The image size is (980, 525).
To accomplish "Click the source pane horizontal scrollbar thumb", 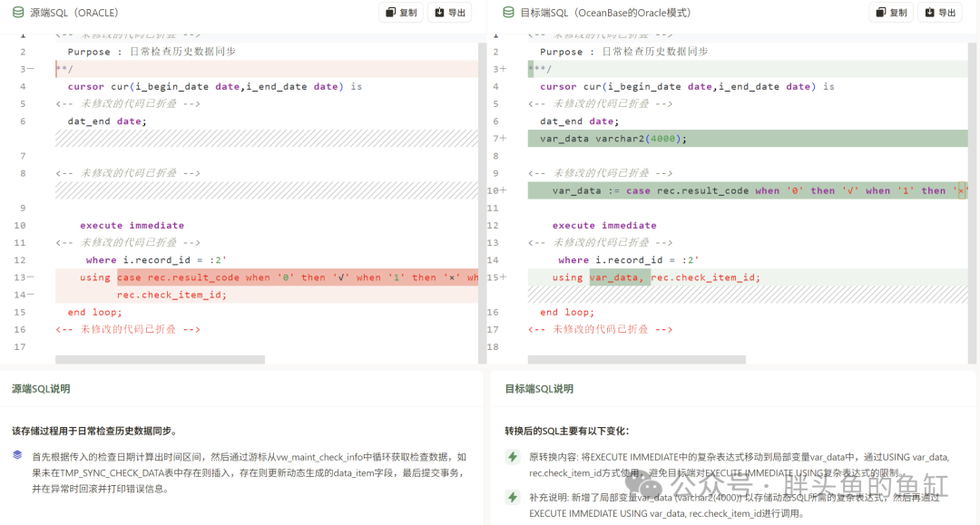I will pyautogui.click(x=160, y=360).
